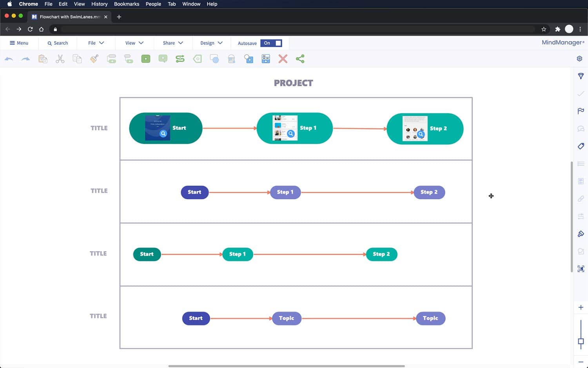
Task: Click the green add topic icon
Action: click(146, 59)
